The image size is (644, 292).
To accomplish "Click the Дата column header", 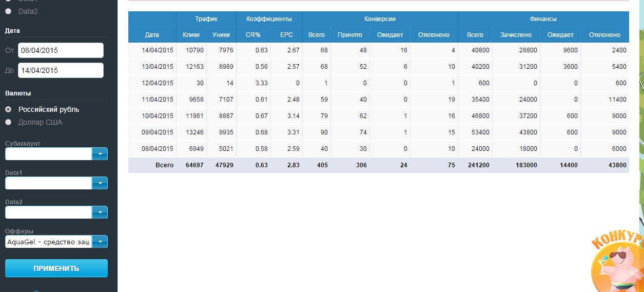I will pos(152,35).
